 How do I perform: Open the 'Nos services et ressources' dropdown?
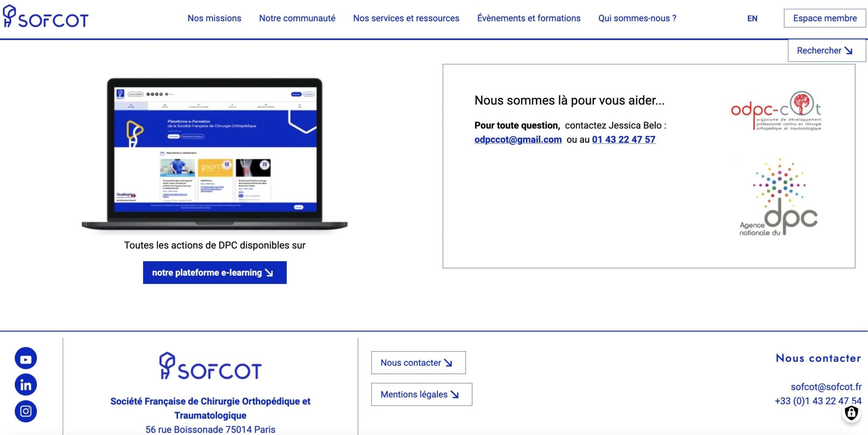point(406,18)
